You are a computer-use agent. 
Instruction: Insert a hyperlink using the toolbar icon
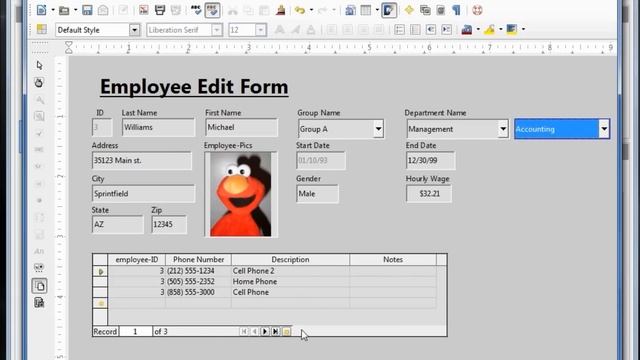coord(350,10)
